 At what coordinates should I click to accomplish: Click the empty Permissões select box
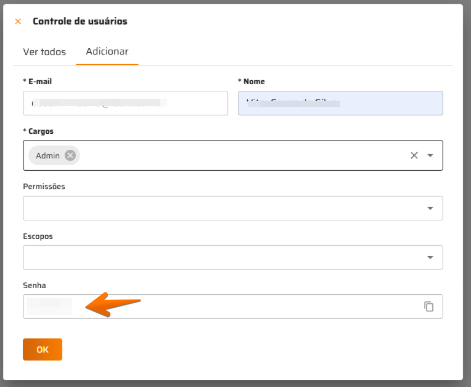click(233, 208)
